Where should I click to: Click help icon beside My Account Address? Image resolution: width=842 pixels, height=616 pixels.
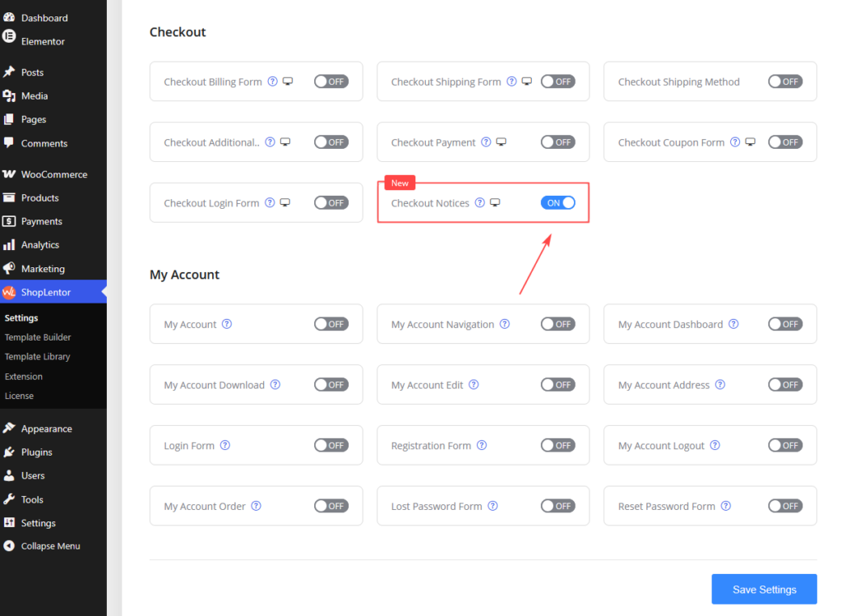click(720, 385)
